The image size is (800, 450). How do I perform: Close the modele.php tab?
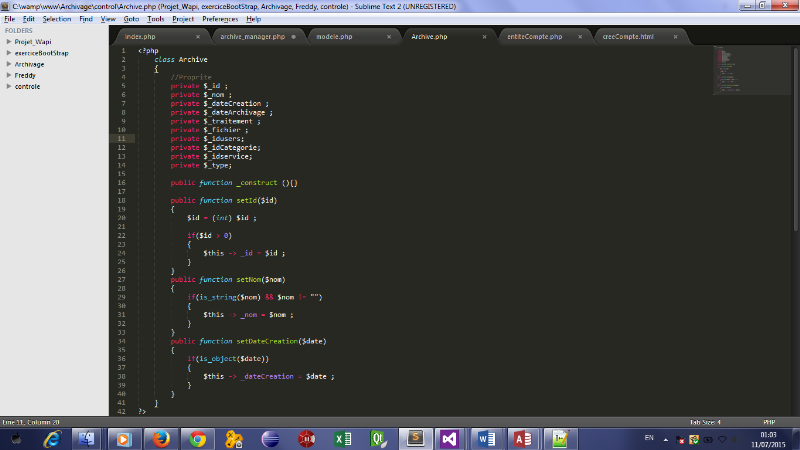click(390, 37)
